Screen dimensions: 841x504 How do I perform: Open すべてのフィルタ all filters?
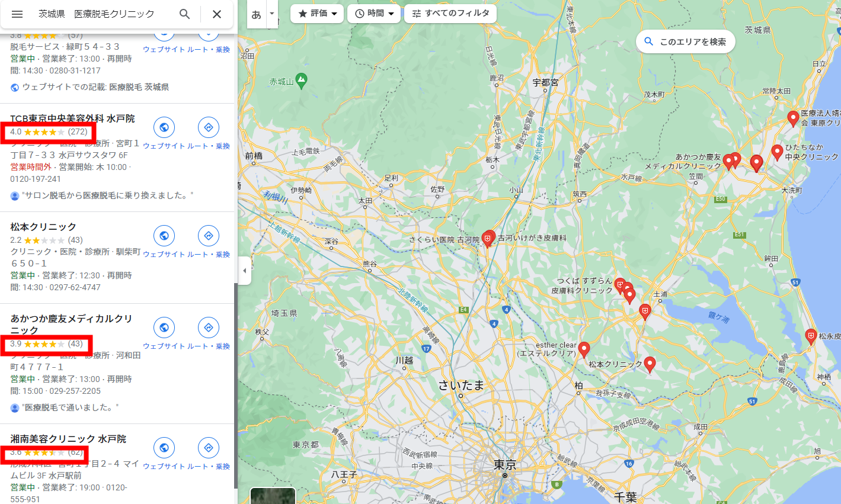pos(450,13)
